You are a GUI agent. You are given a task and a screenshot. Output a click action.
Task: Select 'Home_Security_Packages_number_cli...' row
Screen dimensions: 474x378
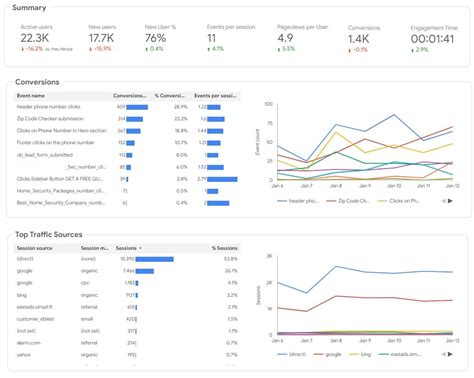[x=127, y=191]
